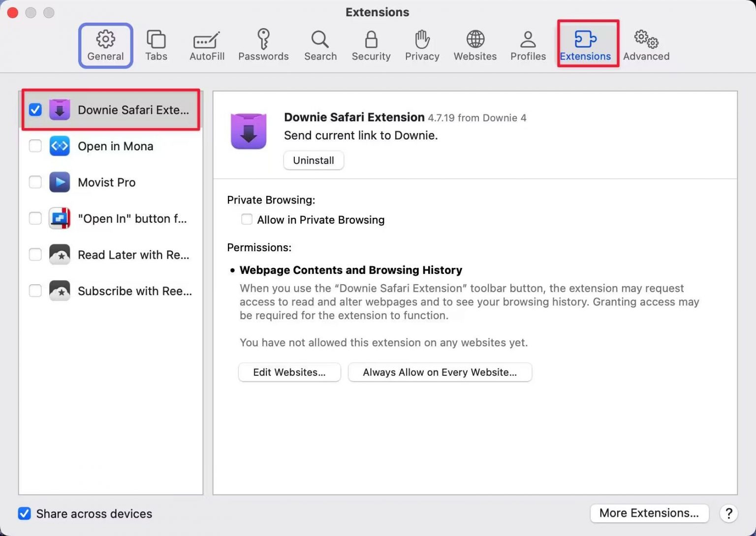Open the AutoFill preferences pane
The height and width of the screenshot is (536, 756).
pos(207,45)
